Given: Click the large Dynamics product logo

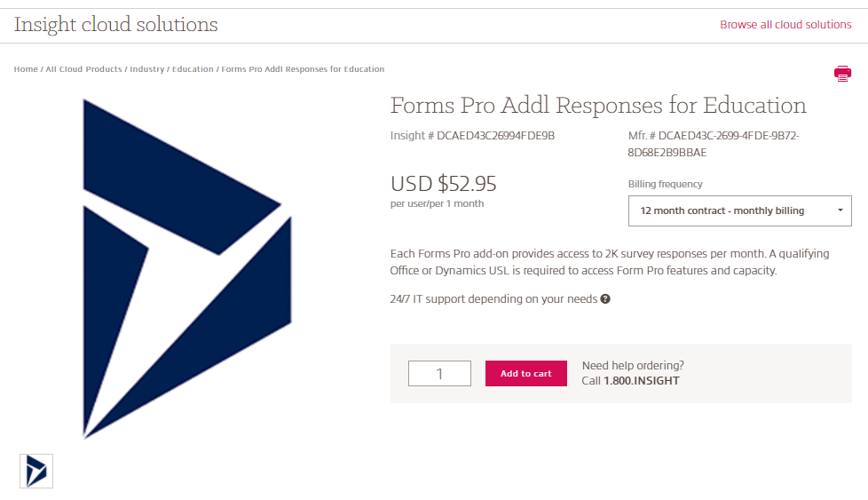Looking at the screenshot, I should click(x=187, y=268).
